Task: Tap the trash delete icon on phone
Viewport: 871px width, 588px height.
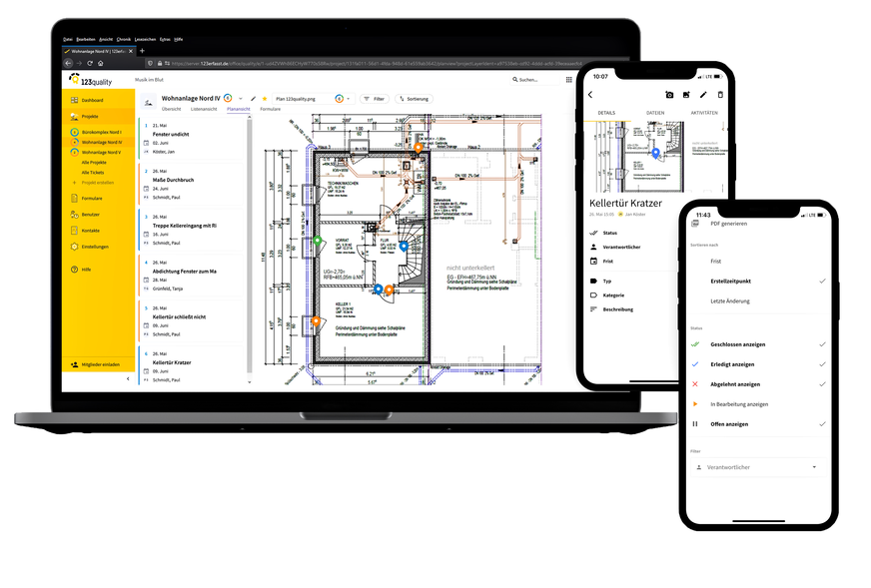Action: pos(720,95)
